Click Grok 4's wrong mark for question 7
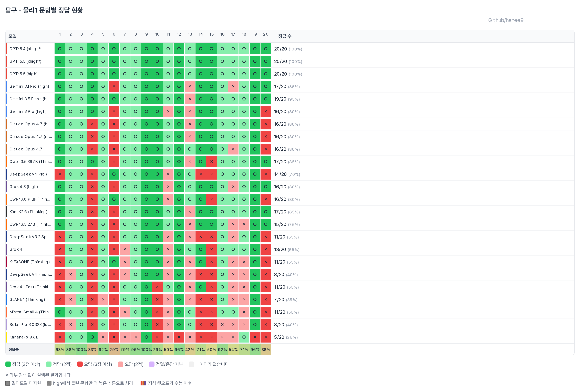This screenshot has width=580, height=392. click(125, 249)
